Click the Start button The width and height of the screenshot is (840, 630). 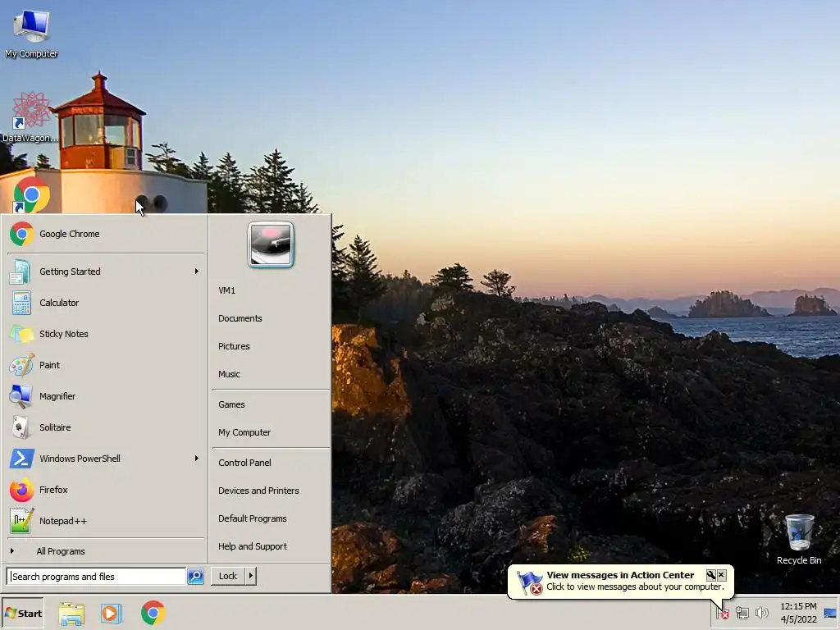click(22, 614)
